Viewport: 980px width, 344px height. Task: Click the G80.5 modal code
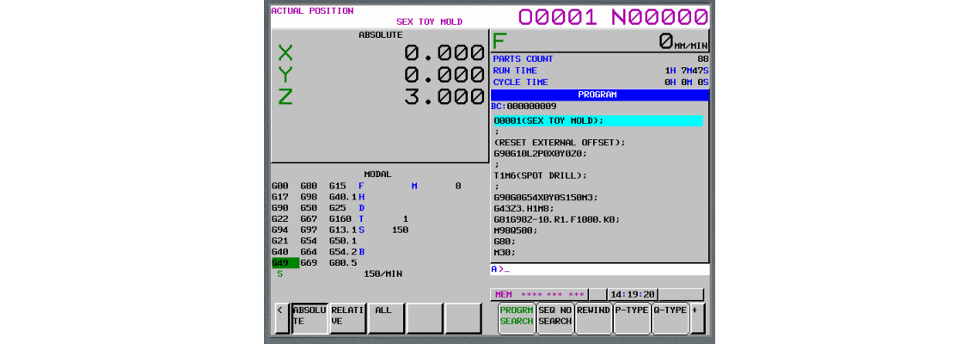pos(342,262)
